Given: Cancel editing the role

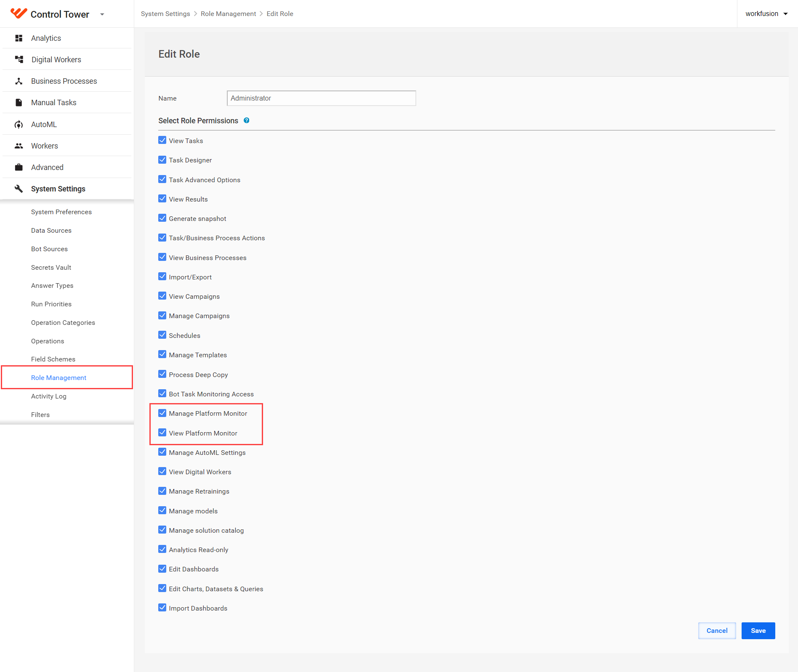Looking at the screenshot, I should coord(717,631).
